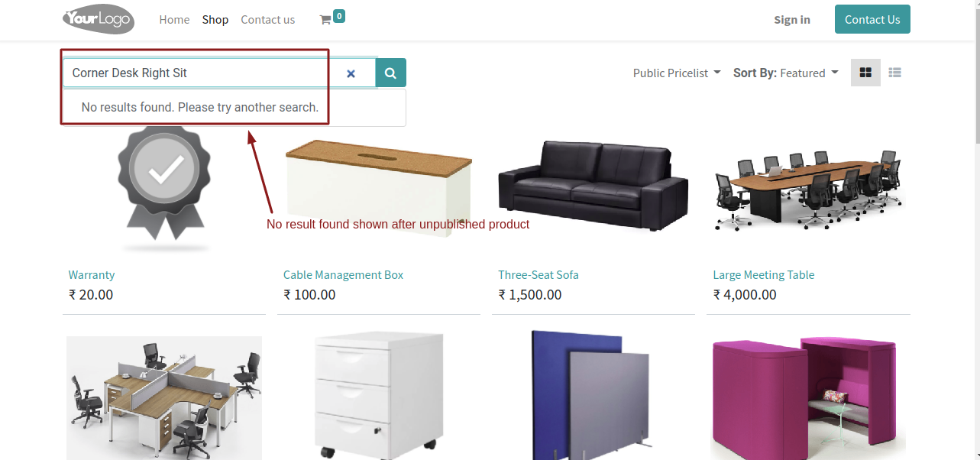Go to Home menu item

[x=174, y=20]
